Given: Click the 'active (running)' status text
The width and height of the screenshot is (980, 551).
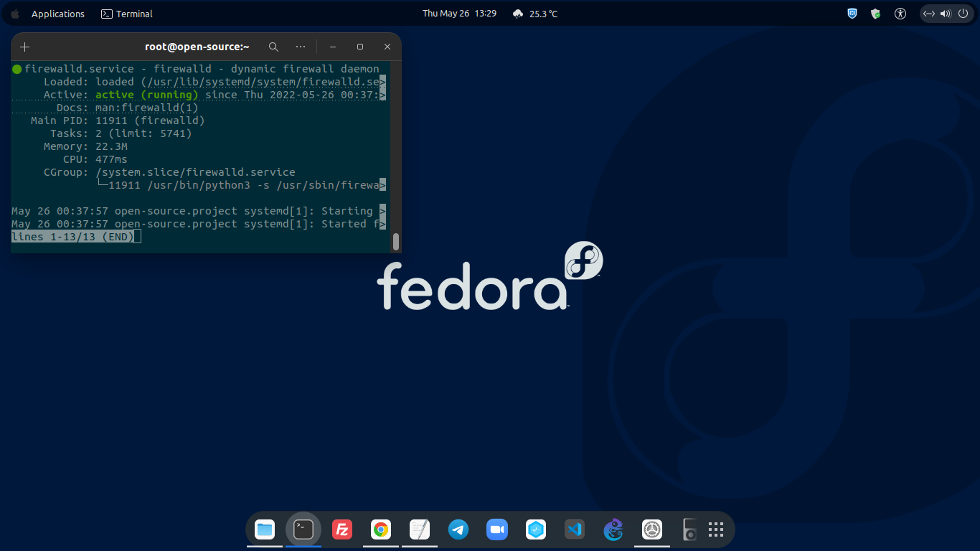Looking at the screenshot, I should [147, 95].
